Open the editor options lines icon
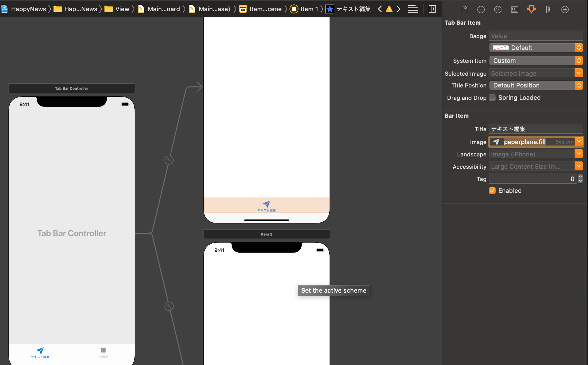 (x=413, y=9)
